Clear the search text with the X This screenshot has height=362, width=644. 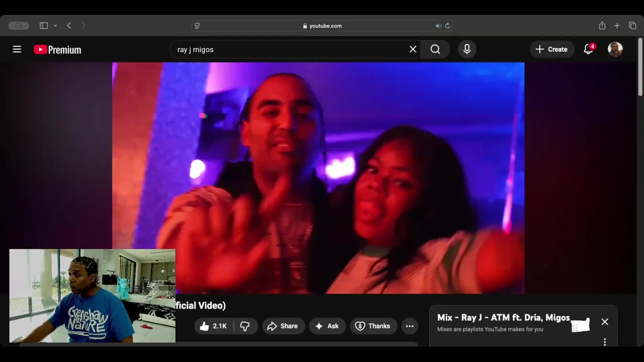(413, 49)
